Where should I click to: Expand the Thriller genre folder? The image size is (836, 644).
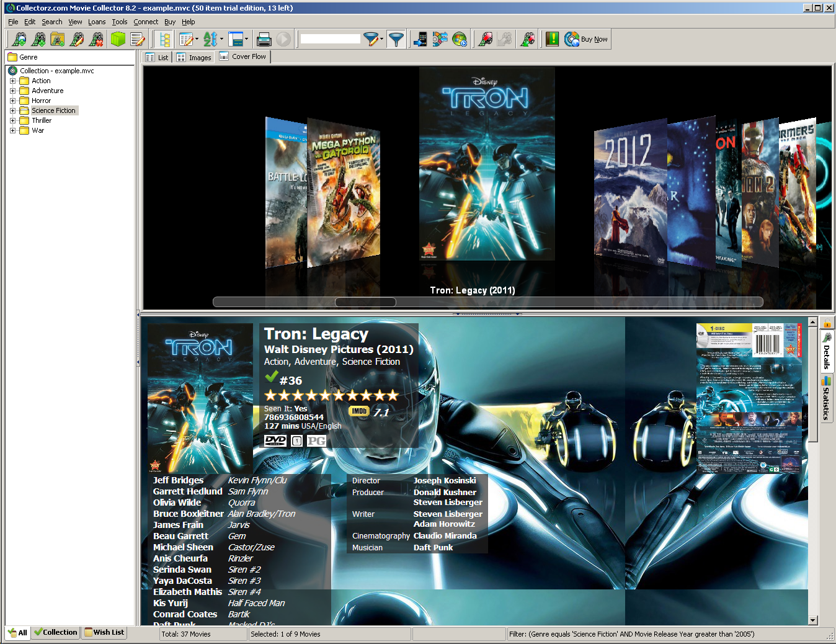pyautogui.click(x=12, y=120)
